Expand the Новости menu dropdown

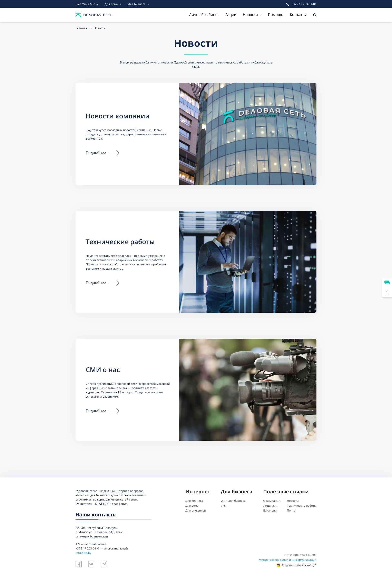252,15
